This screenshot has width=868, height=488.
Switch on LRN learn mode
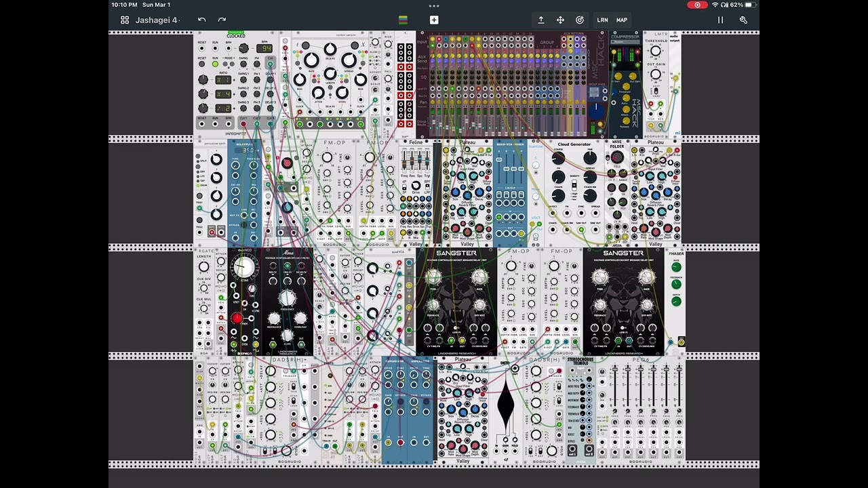[x=602, y=20]
